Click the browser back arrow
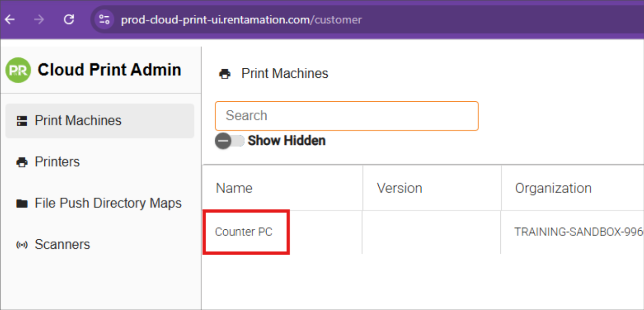Image resolution: width=644 pixels, height=310 pixels. (x=10, y=20)
